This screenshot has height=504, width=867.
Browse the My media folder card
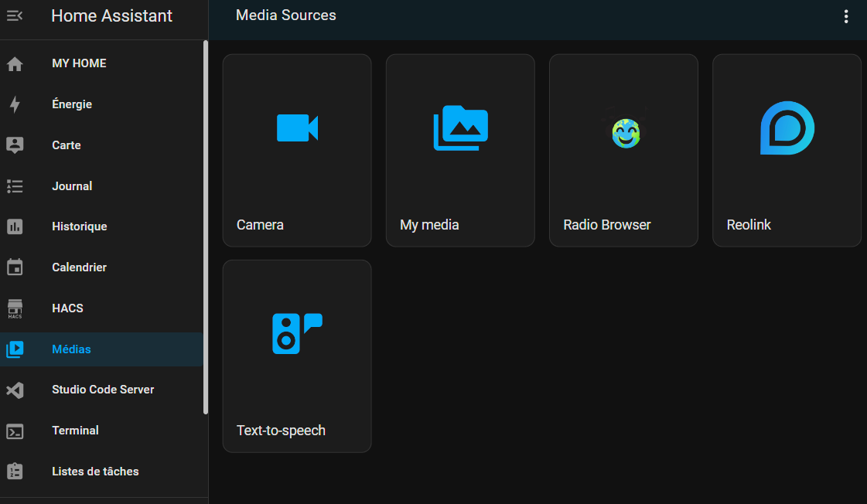pos(460,150)
